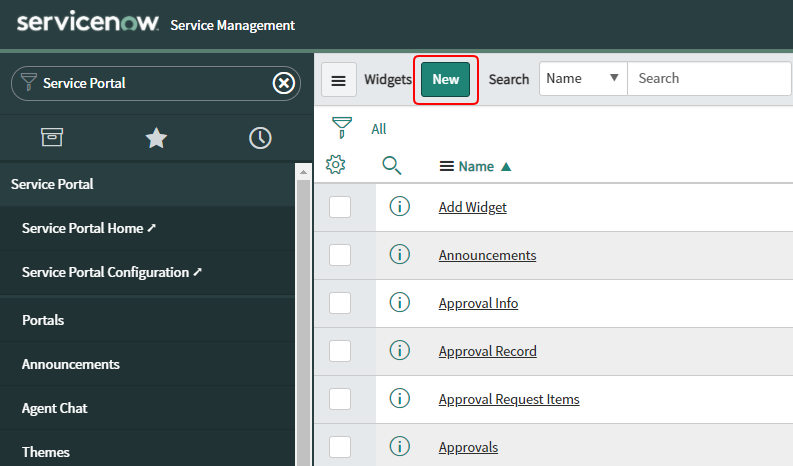Open Announcements module in navigator
This screenshot has width=793, height=466.
147,364
